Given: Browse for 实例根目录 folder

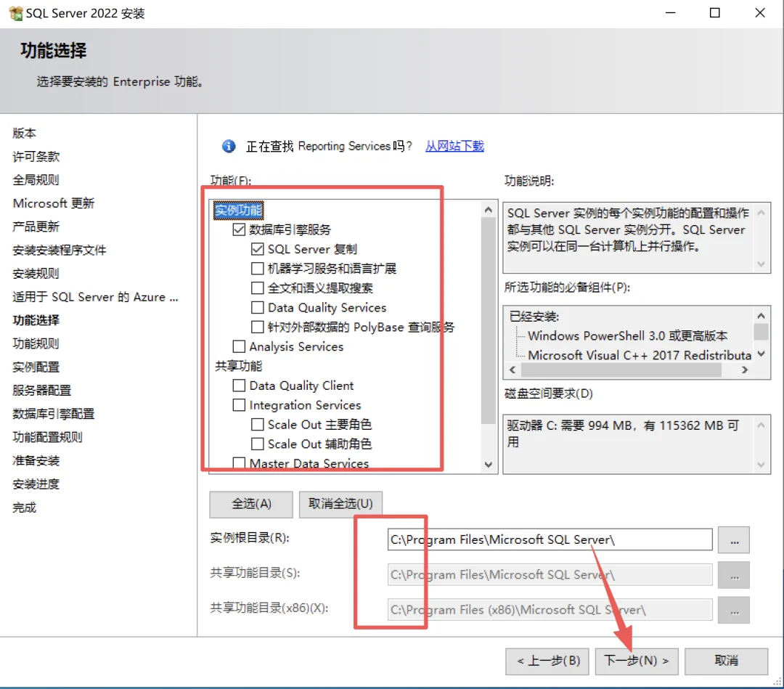Looking at the screenshot, I should pos(733,540).
